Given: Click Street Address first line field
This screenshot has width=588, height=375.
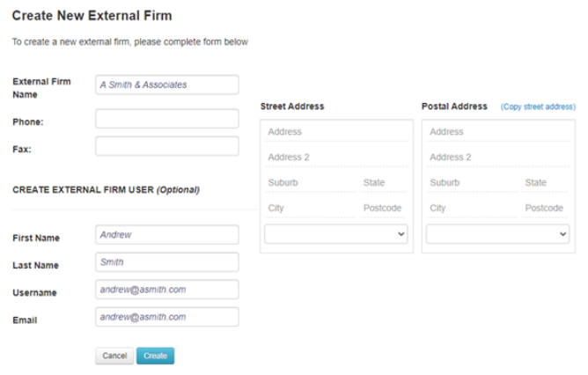Looking at the screenshot, I should point(335,132).
